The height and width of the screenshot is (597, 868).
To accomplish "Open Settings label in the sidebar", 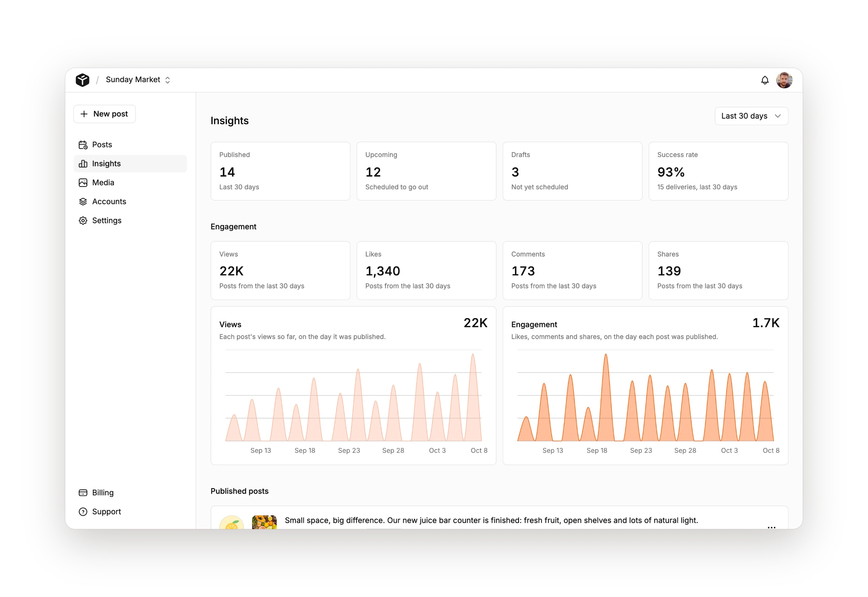I will pos(107,221).
